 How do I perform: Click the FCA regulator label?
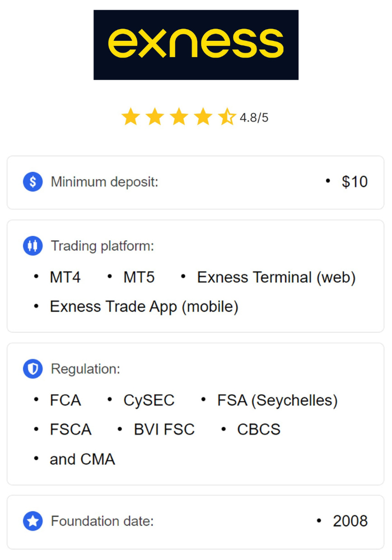tap(65, 401)
